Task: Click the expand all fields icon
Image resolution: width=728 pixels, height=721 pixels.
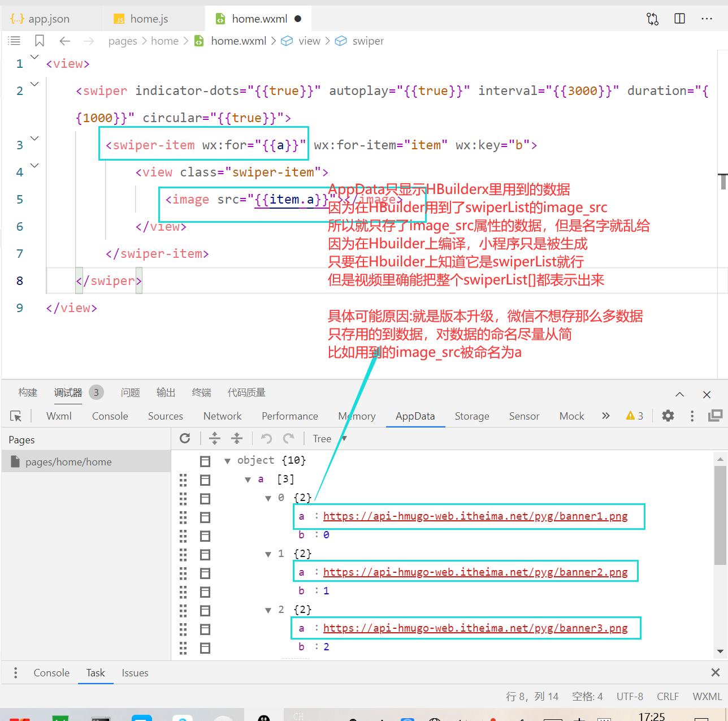Action: click(214, 438)
